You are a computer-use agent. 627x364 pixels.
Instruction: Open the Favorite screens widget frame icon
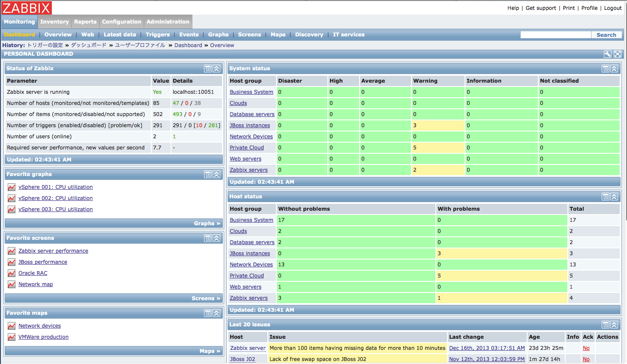coord(207,238)
